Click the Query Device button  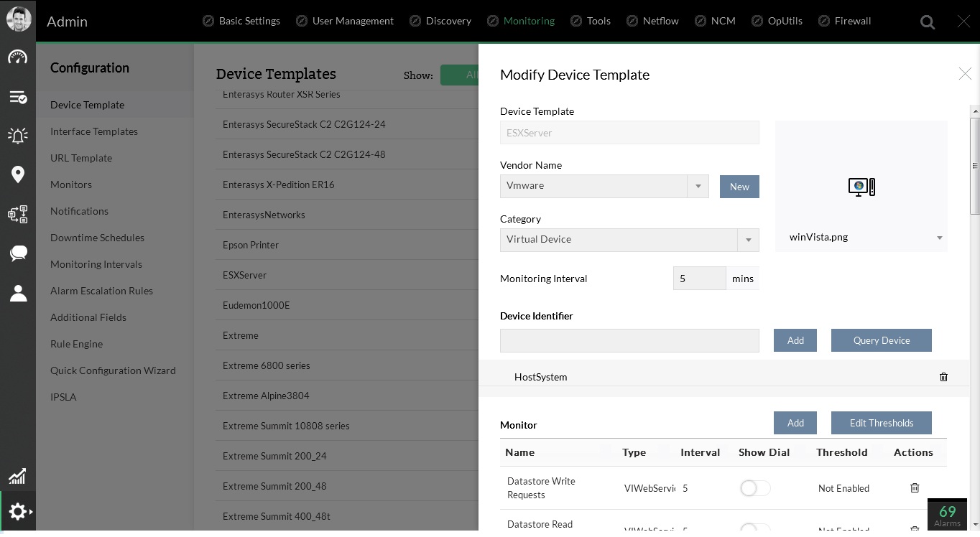(x=881, y=340)
